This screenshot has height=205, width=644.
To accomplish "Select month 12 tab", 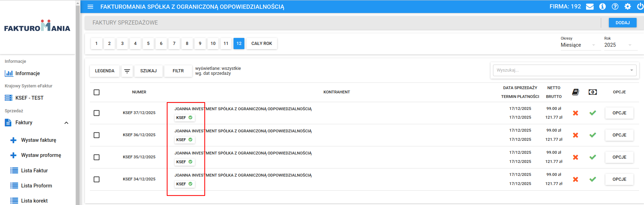I will tap(239, 44).
